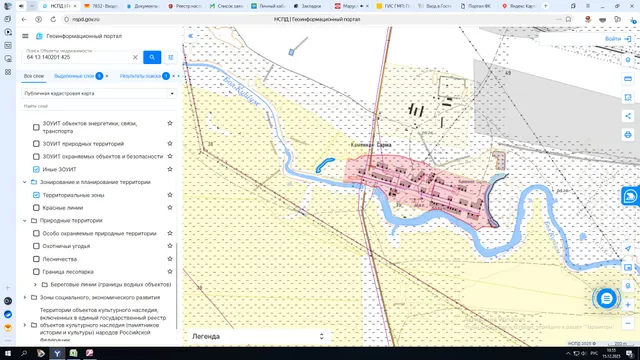Go back using browser back arrow

coord(24,19)
